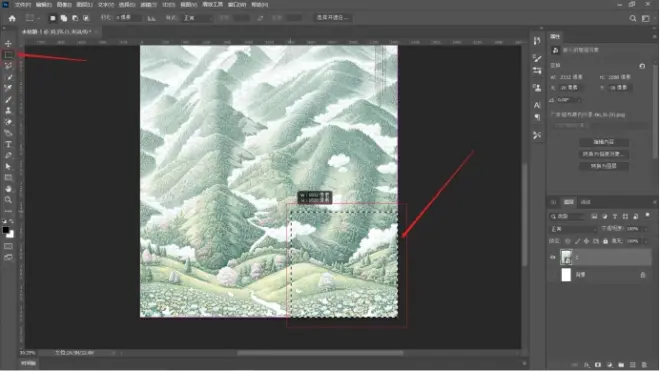This screenshot has width=660, height=371.
Task: Open the style dropdown in options bar
Action: pos(197,18)
